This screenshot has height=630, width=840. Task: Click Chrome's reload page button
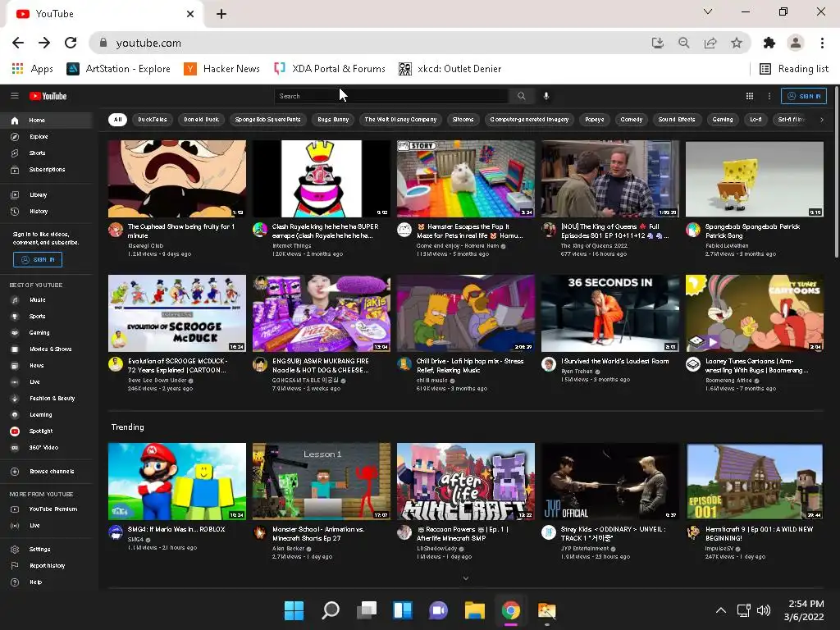tap(71, 43)
